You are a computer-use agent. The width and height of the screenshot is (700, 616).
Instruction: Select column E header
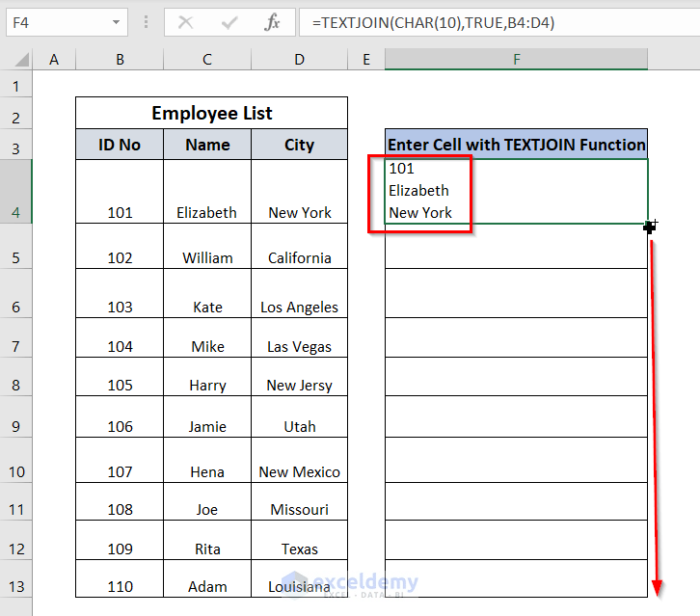point(366,60)
